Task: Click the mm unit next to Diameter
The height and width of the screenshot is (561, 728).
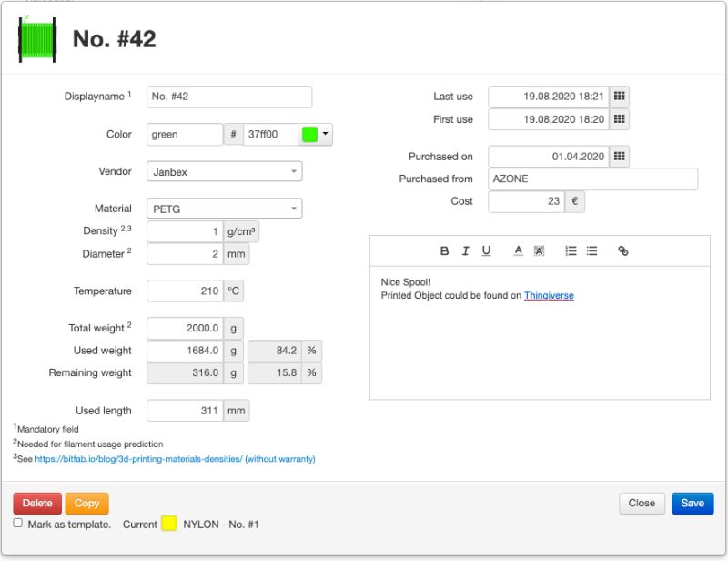Action: click(x=237, y=254)
